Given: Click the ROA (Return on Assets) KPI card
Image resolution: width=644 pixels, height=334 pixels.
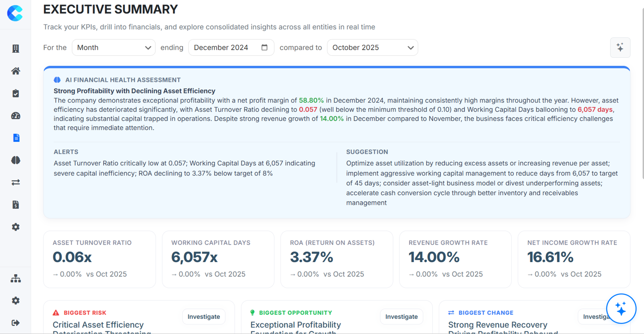Looking at the screenshot, I should pyautogui.click(x=337, y=260).
